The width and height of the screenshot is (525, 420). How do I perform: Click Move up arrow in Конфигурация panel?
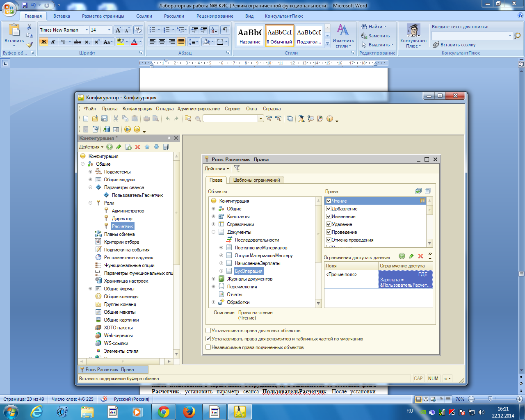(147, 147)
